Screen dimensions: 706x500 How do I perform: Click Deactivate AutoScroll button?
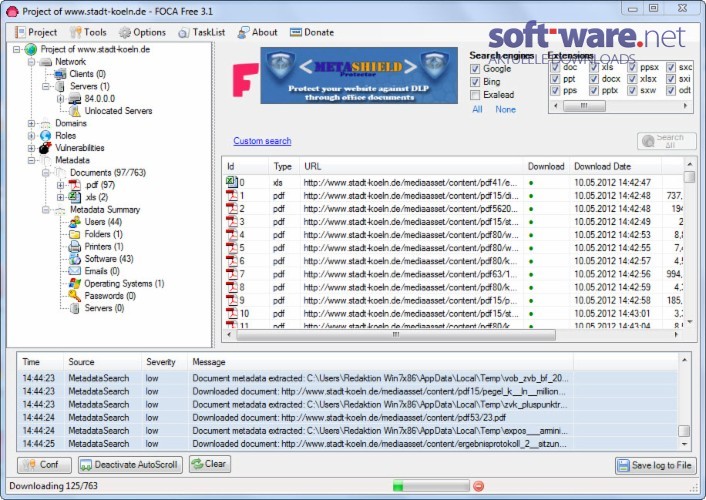pos(130,465)
